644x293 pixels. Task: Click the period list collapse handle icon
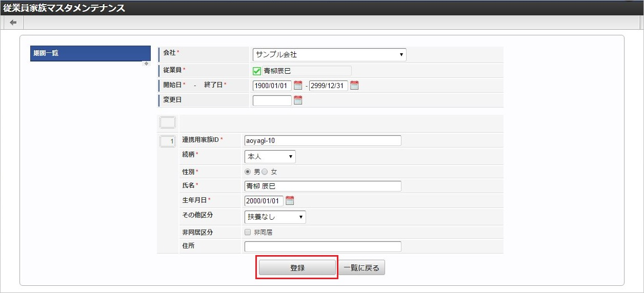click(x=147, y=64)
